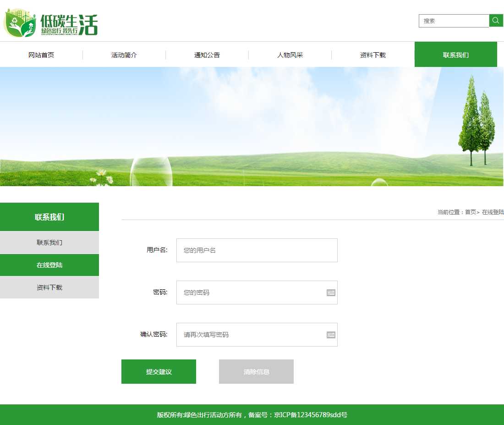Click the green search magnifier icon
Screen dimensions: 504x425
[496, 21]
